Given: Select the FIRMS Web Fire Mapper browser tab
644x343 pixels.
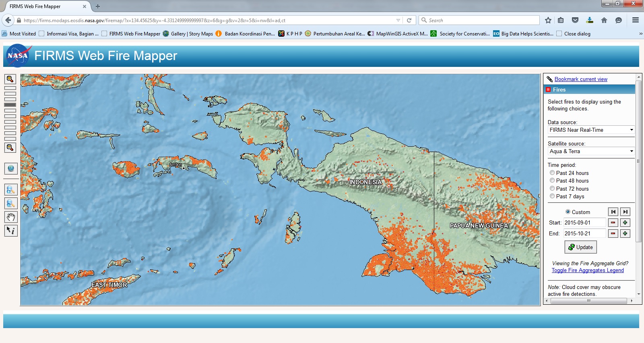Looking at the screenshot, I should (44, 6).
